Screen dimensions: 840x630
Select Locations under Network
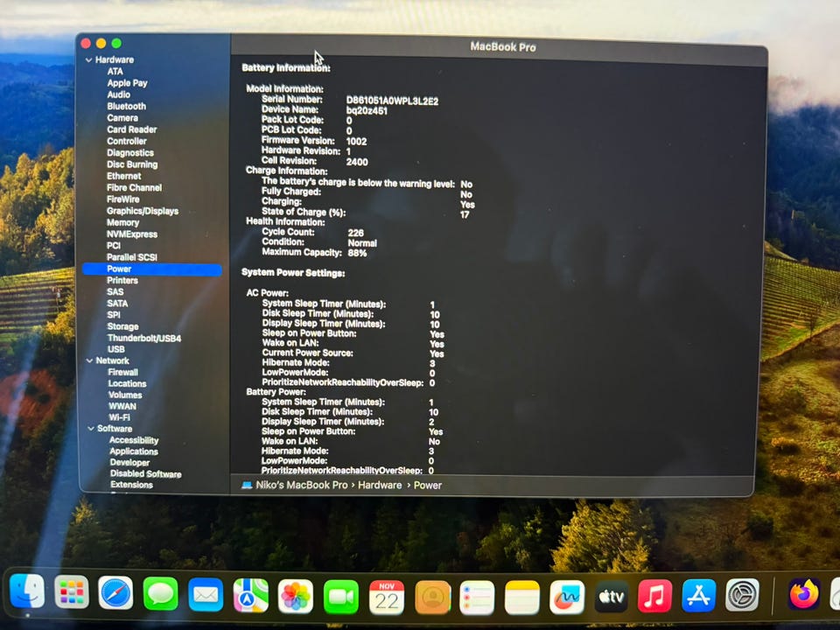point(127,383)
